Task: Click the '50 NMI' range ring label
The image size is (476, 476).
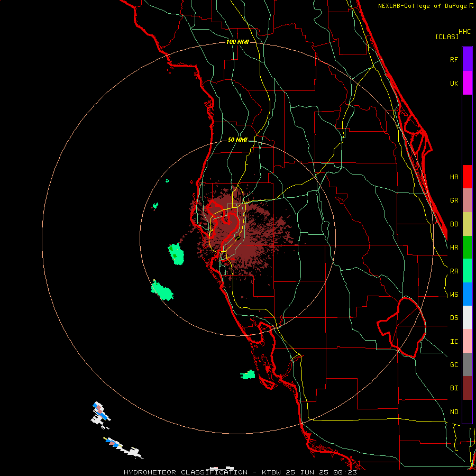Action: (x=237, y=140)
